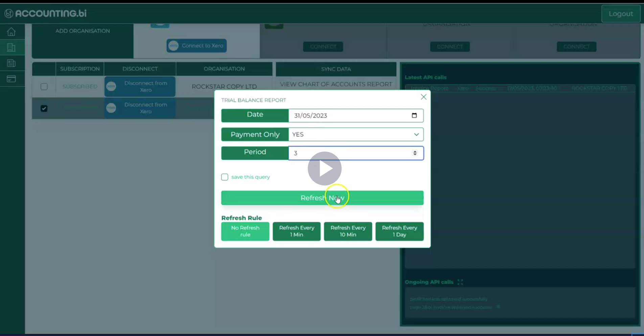Uncheck the selected second organisation row
This screenshot has width=644, height=336.
point(44,108)
